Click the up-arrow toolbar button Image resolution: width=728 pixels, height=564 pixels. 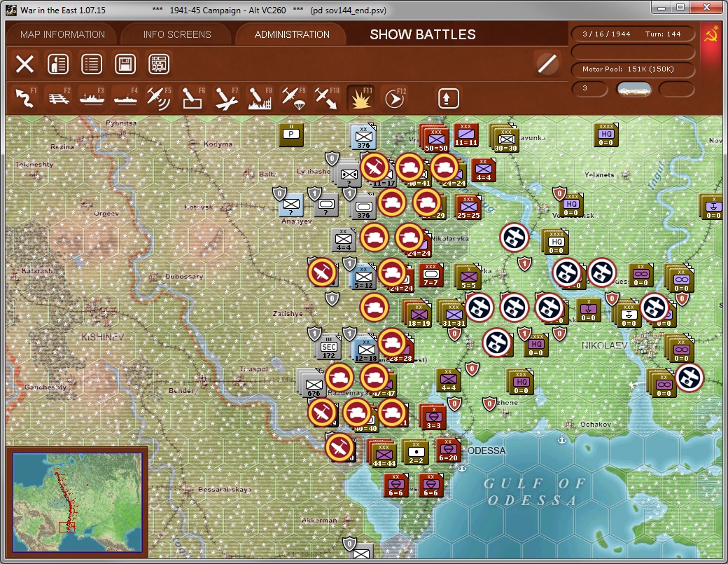click(x=447, y=98)
